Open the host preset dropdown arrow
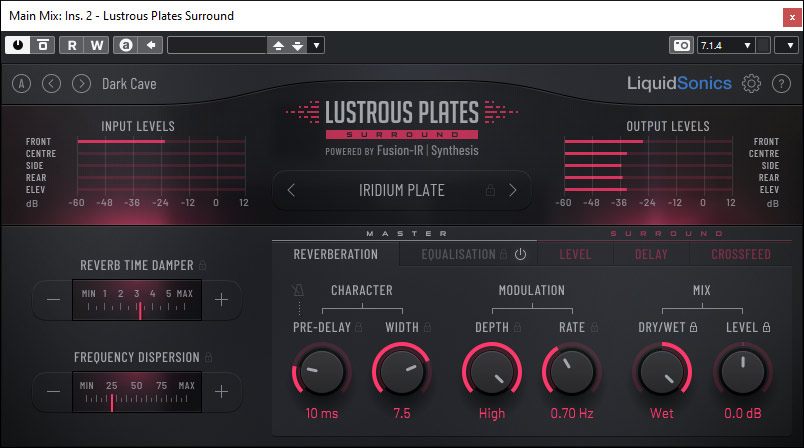 coord(317,45)
